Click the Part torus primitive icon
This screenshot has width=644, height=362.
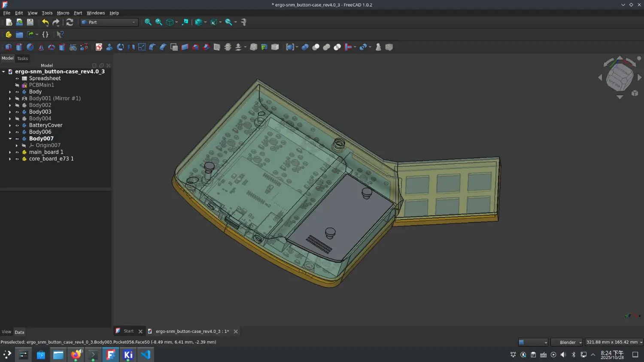[52, 47]
